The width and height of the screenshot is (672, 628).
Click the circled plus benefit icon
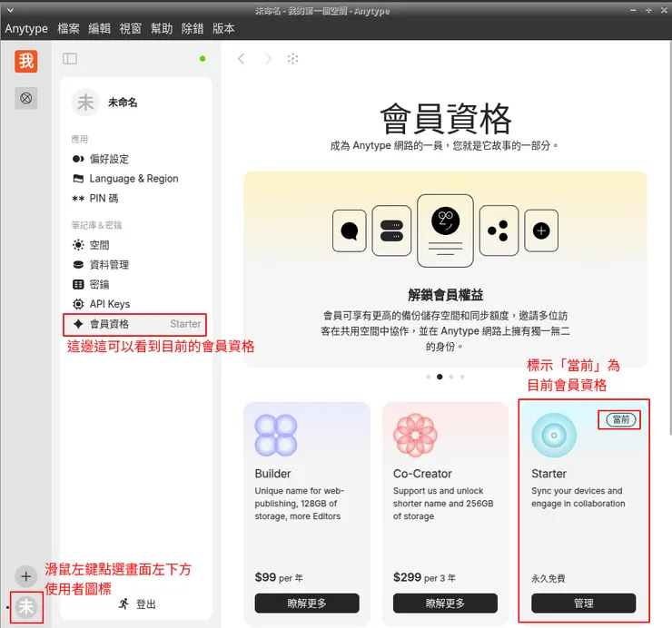pyautogui.click(x=541, y=231)
